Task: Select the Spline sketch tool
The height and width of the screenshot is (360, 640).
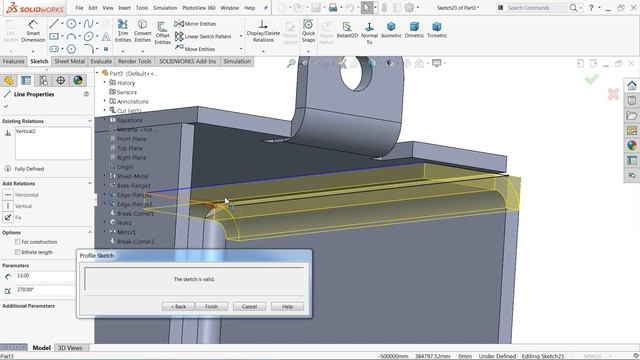Action: (89, 24)
